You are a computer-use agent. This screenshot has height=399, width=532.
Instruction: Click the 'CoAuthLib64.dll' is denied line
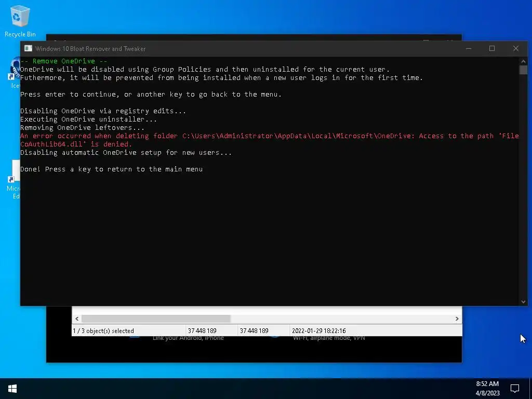76,144
